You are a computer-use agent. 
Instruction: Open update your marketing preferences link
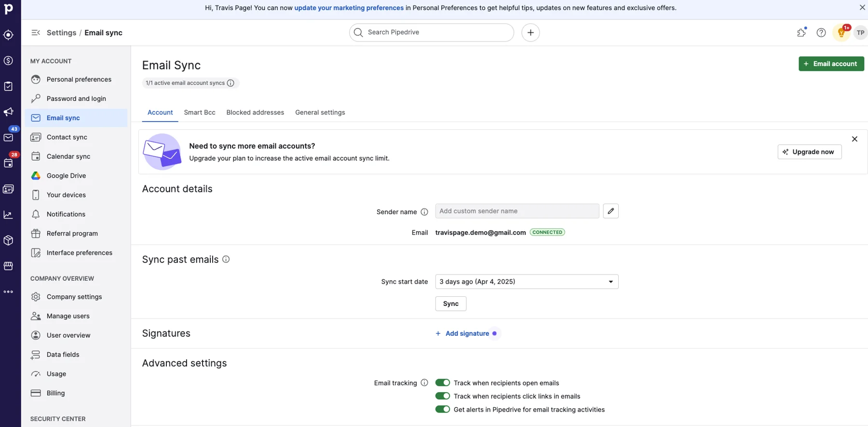349,8
